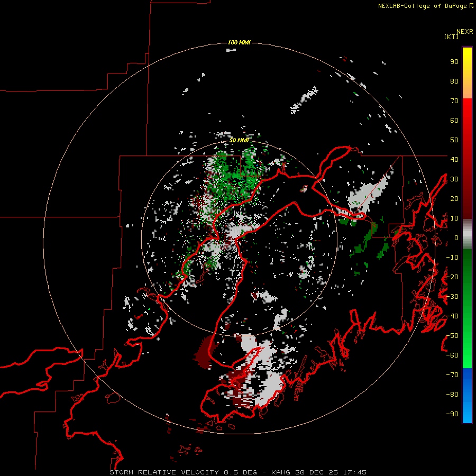Select the -50 value on velocity scale

[x=452, y=336]
